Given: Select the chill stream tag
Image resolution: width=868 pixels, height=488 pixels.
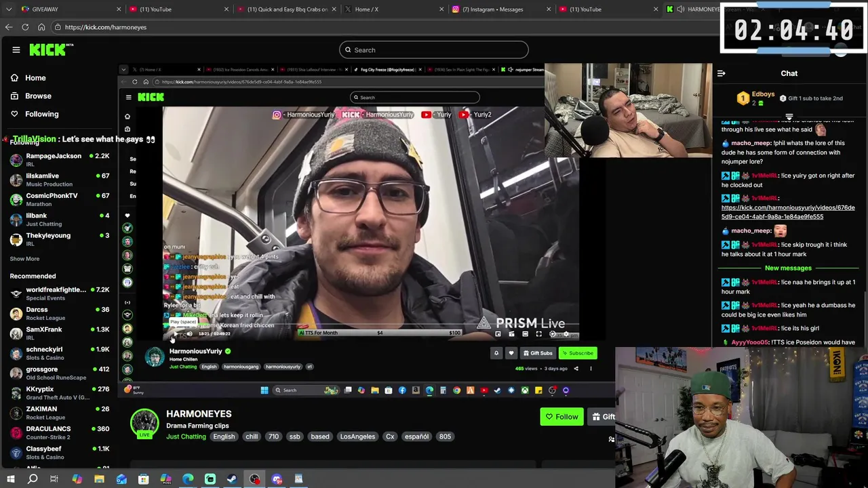Looking at the screenshot, I should tap(252, 436).
